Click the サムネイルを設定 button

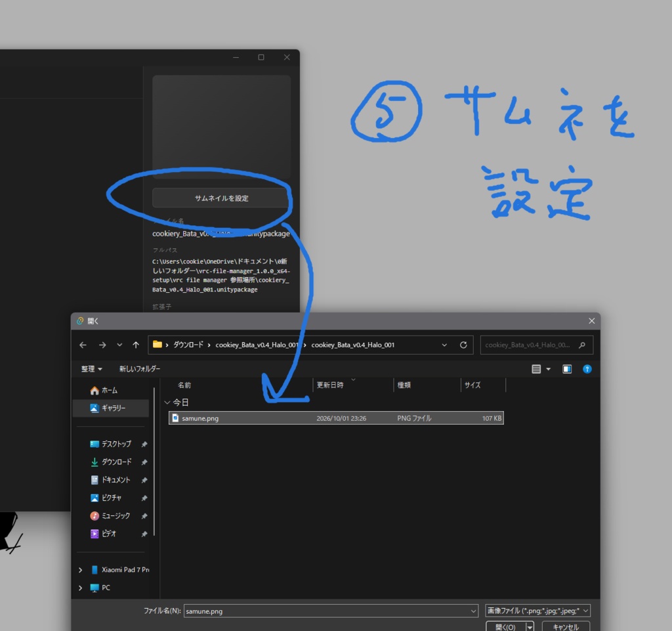pyautogui.click(x=221, y=198)
